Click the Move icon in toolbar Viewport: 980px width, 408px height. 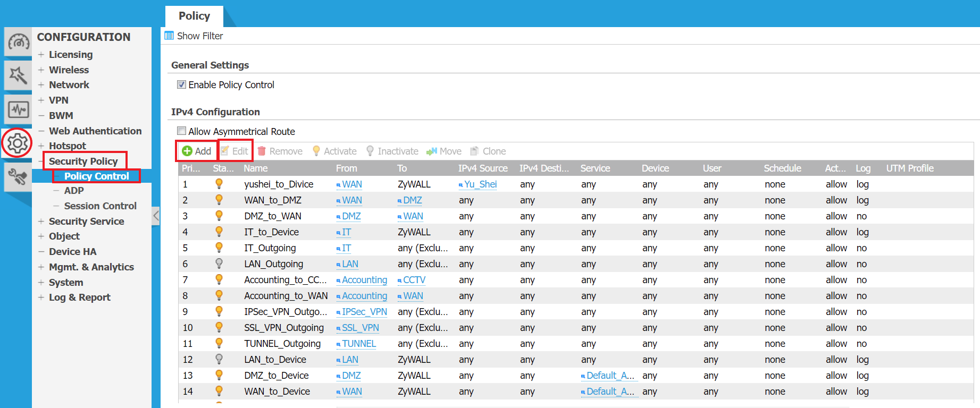pyautogui.click(x=432, y=151)
